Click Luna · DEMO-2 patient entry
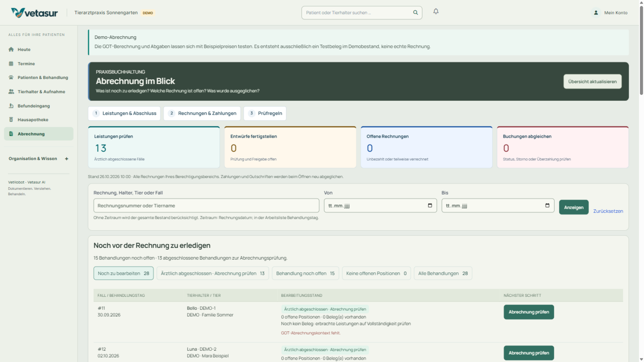Viewport: 644px width, 362px height. [202, 349]
